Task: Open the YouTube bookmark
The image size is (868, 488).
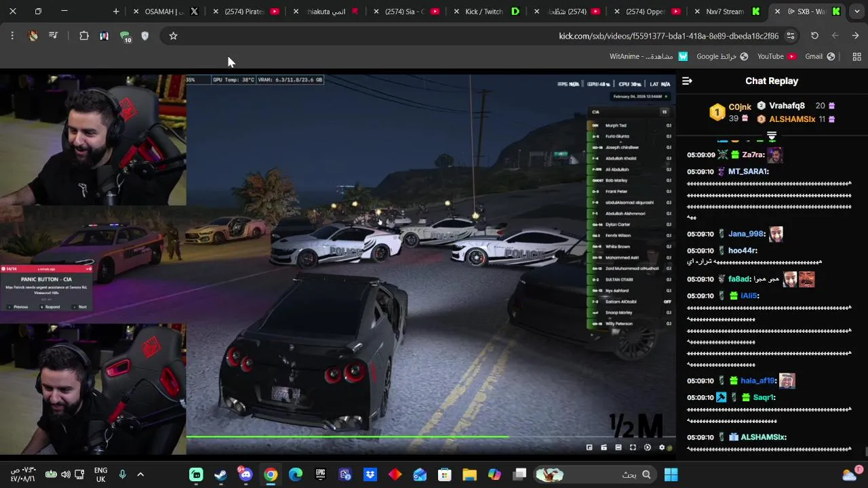Action: coord(776,57)
